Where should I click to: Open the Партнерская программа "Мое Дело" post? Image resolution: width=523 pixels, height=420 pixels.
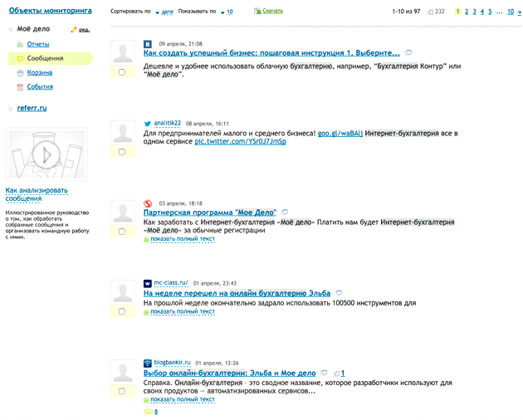(210, 212)
